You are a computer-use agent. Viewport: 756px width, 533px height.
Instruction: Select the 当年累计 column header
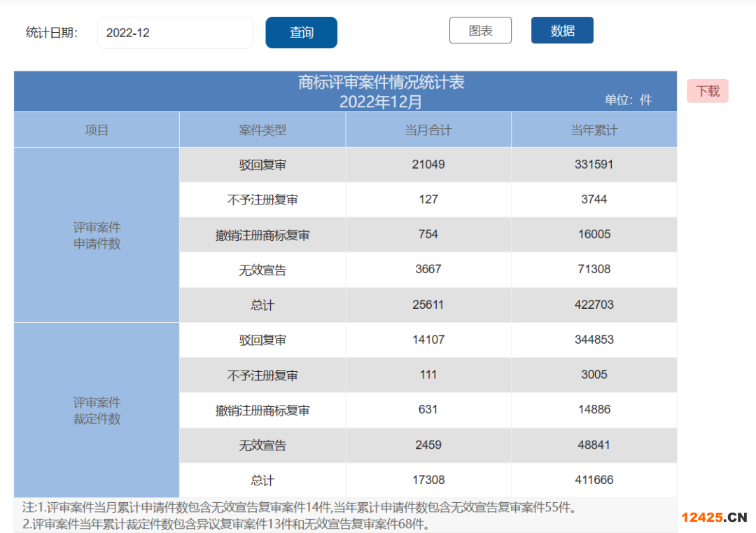click(x=594, y=130)
